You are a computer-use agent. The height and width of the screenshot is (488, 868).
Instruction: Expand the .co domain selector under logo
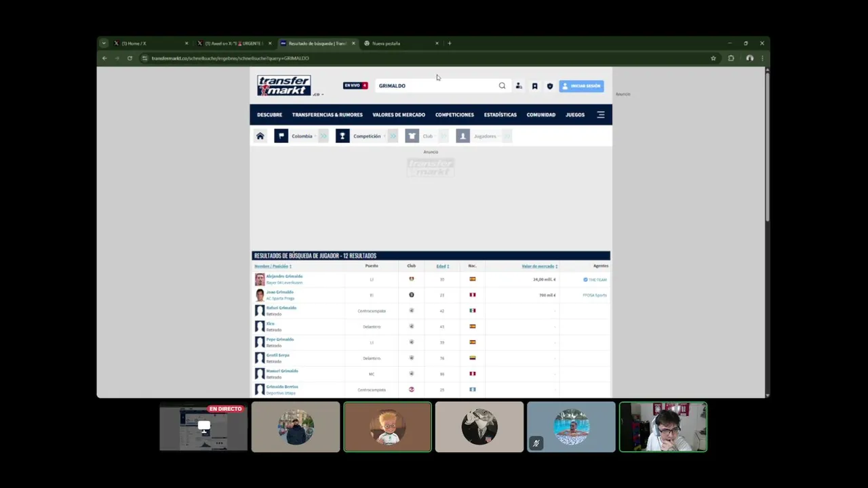(x=318, y=94)
